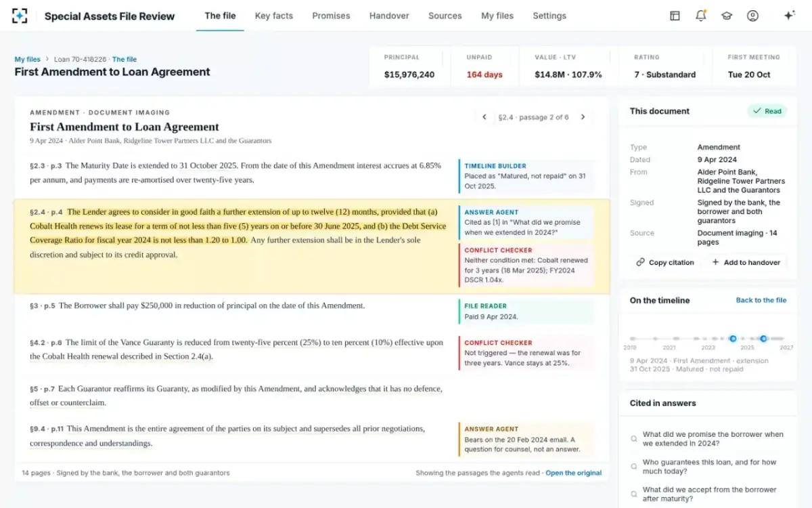Viewport: 812px width, 508px height.
Task: Click Back to the file link
Action: tap(761, 300)
